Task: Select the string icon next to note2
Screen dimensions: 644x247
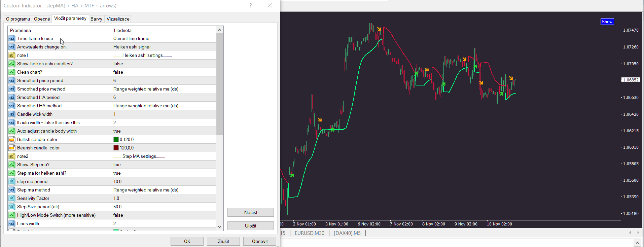Action: pos(12,156)
